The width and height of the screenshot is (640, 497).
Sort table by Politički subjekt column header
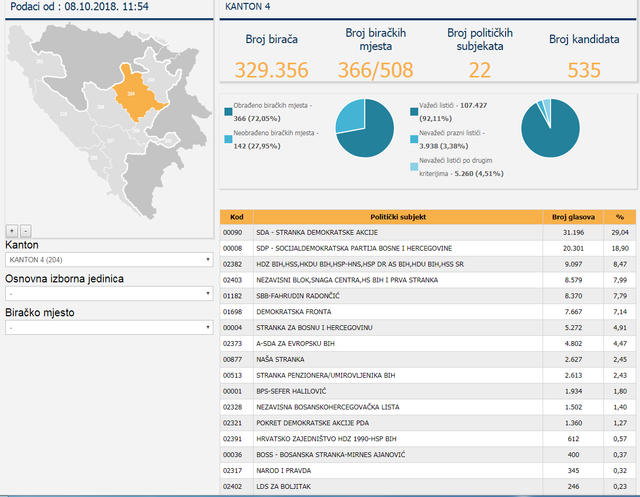[x=398, y=217]
